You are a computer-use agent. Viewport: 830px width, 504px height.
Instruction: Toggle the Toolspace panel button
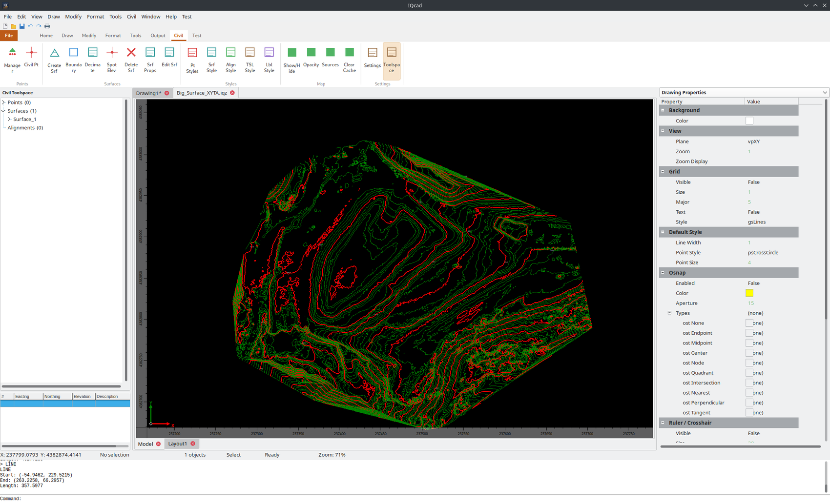tap(392, 61)
